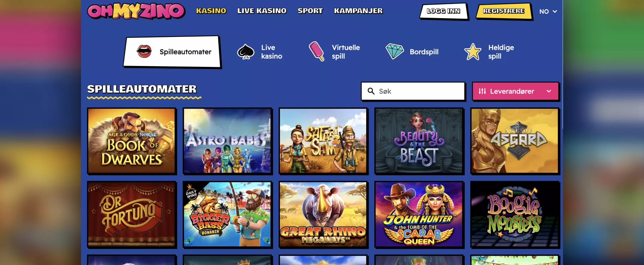Click the popsicle Virtuelle spill icon
The width and height of the screenshot is (644, 265).
tap(317, 51)
